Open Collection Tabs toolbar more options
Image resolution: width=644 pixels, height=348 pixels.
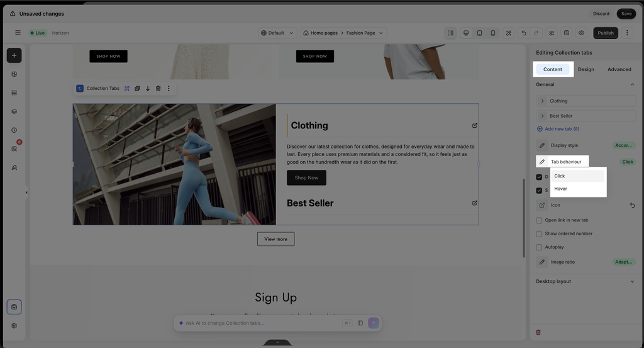coord(169,88)
